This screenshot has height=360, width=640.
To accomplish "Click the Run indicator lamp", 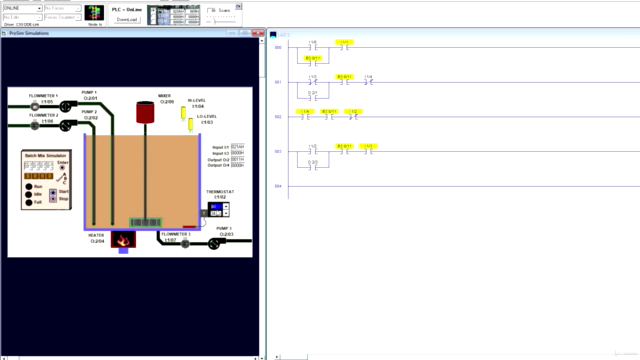I will (29, 187).
